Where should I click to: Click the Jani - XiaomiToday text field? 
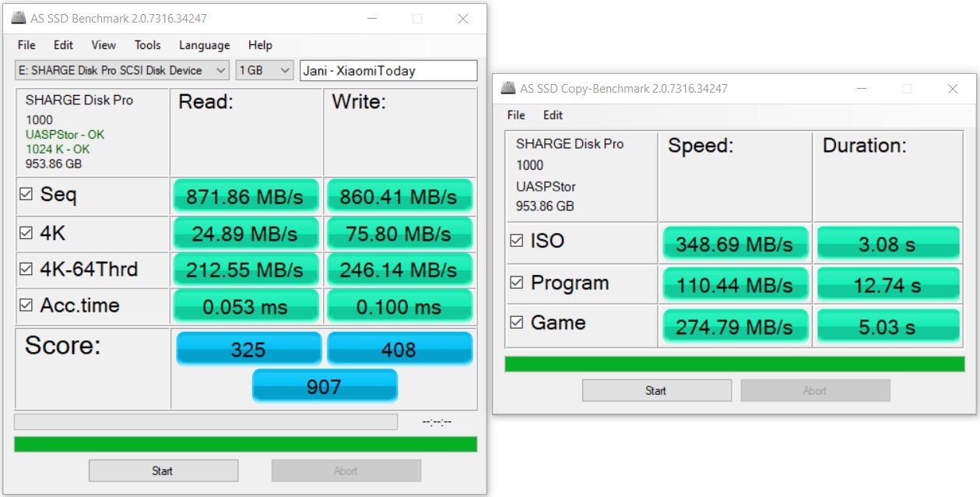click(388, 71)
